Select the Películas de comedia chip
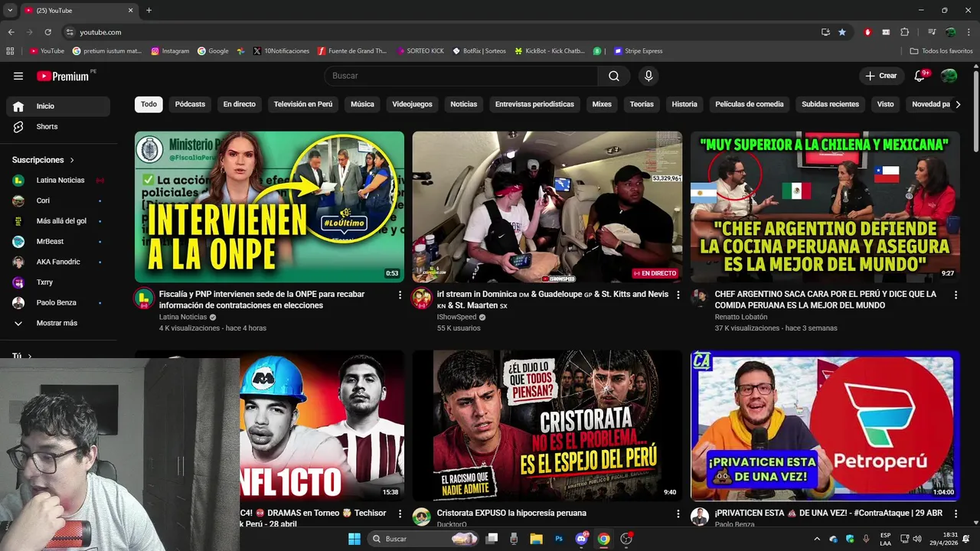 750,104
